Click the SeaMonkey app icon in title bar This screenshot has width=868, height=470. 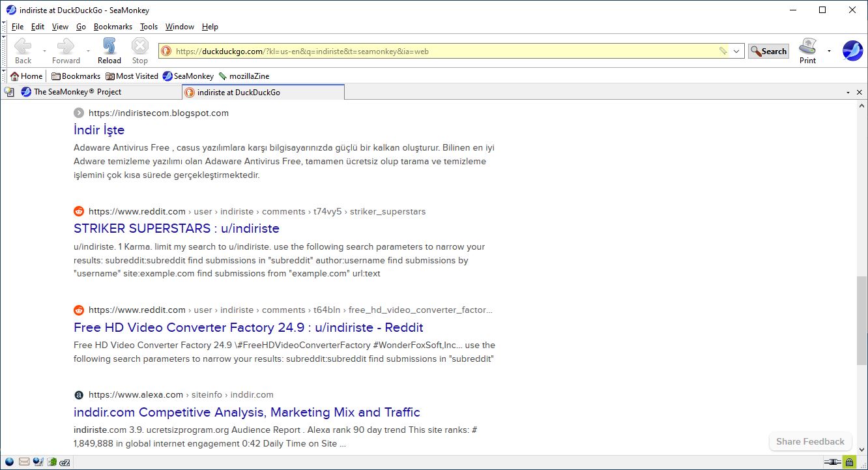pos(11,10)
